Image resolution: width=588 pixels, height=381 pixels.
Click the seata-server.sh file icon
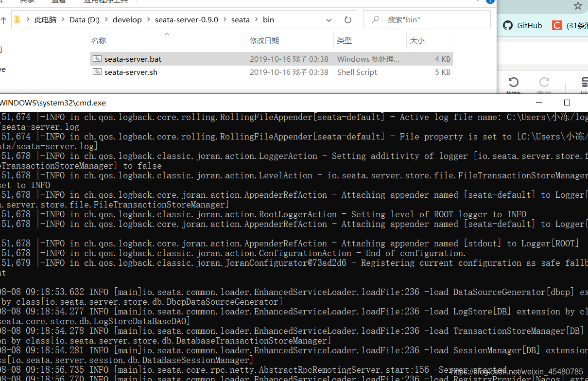click(x=97, y=72)
